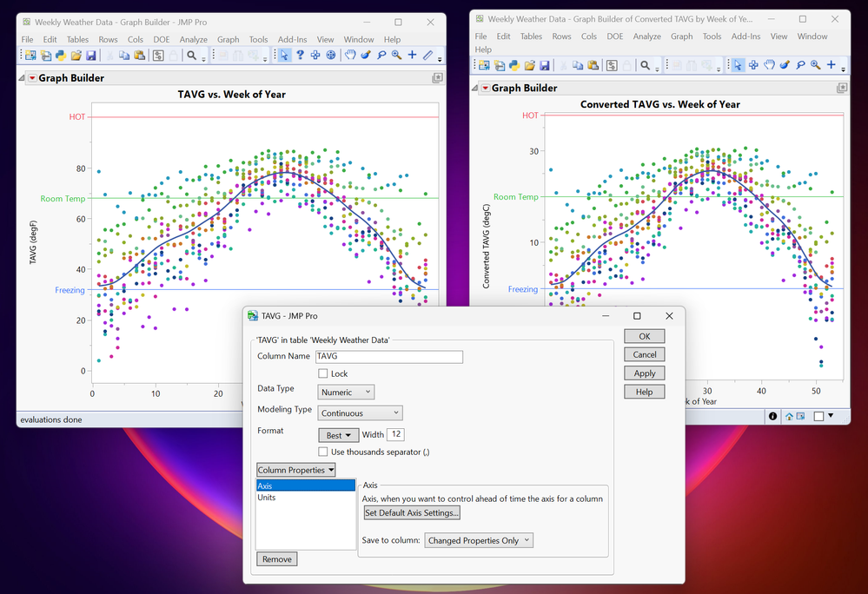The height and width of the screenshot is (594, 868).
Task: Click the Column Name text field
Action: pos(388,356)
